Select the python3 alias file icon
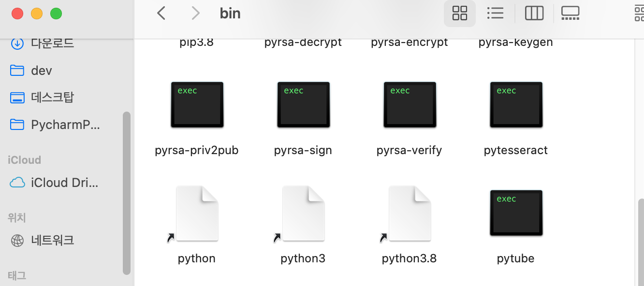The width and height of the screenshot is (644, 286). [x=303, y=214]
